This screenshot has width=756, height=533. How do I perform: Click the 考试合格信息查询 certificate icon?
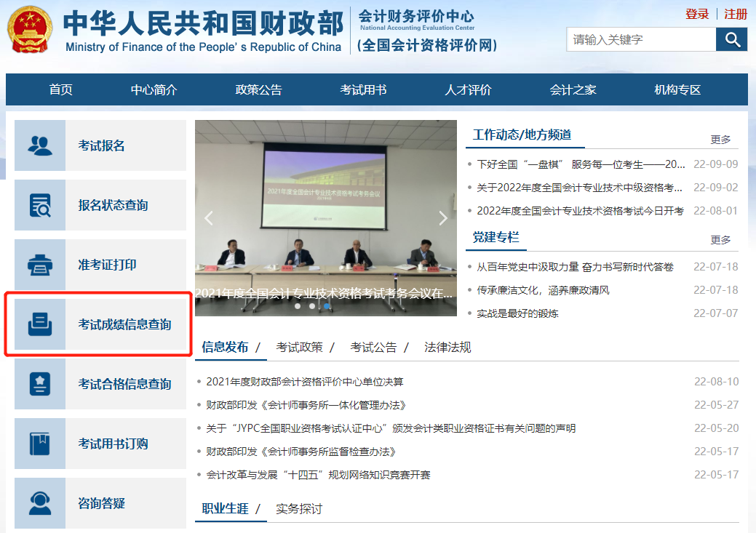click(x=40, y=384)
